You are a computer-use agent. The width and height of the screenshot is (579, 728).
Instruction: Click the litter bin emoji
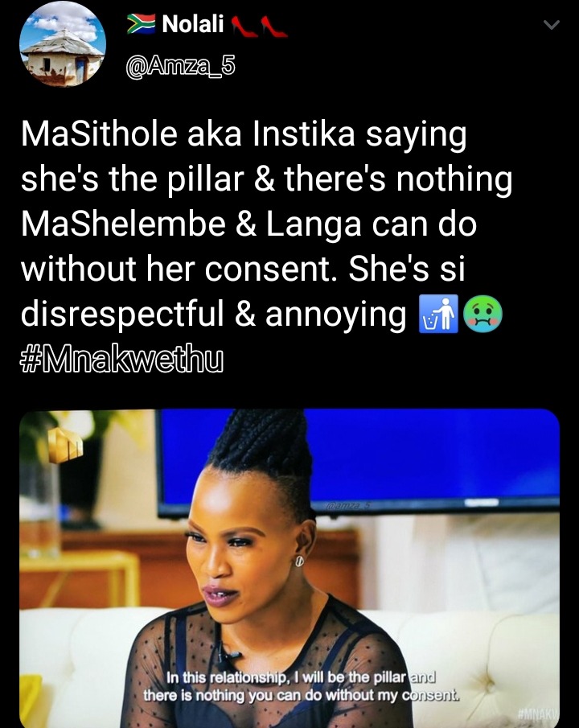coord(438,314)
